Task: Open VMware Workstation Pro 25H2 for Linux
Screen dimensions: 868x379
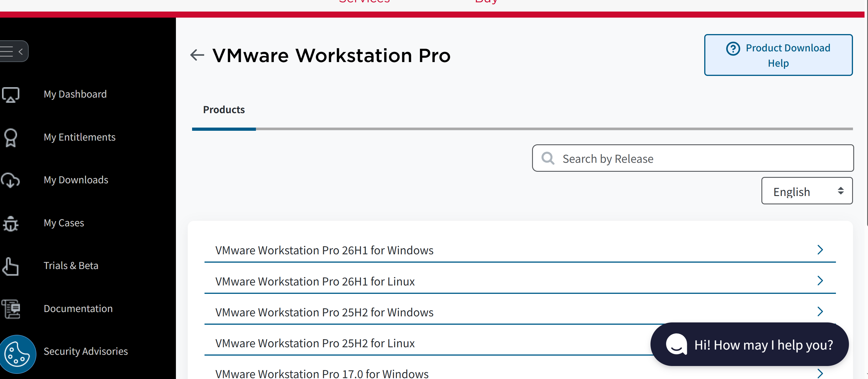Action: [315, 343]
